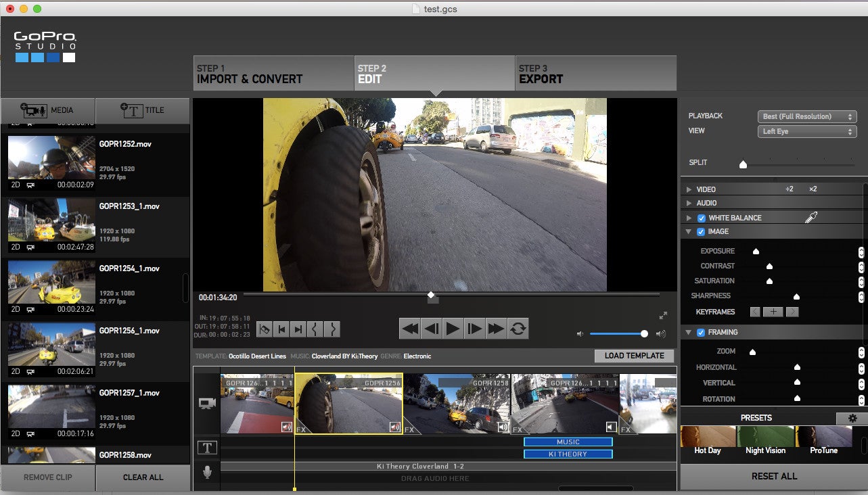Viewport: 868px width, 495px height.
Task: Toggle loop playback icon
Action: (518, 329)
